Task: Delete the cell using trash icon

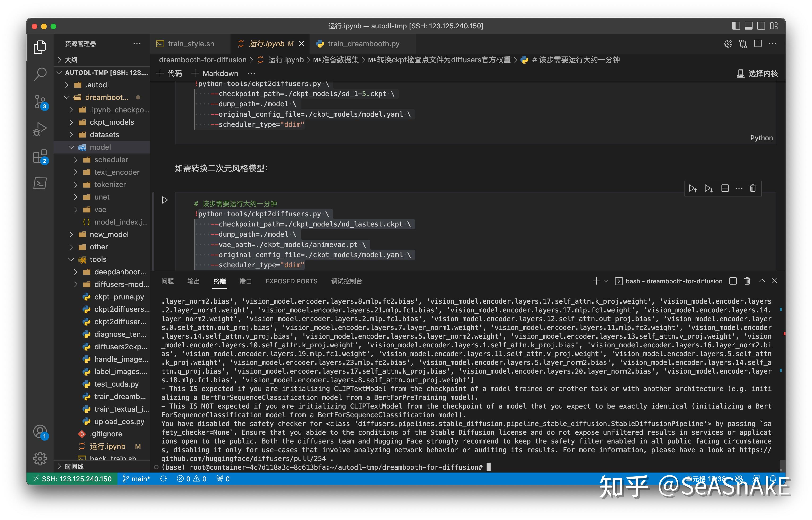Action: pyautogui.click(x=752, y=188)
